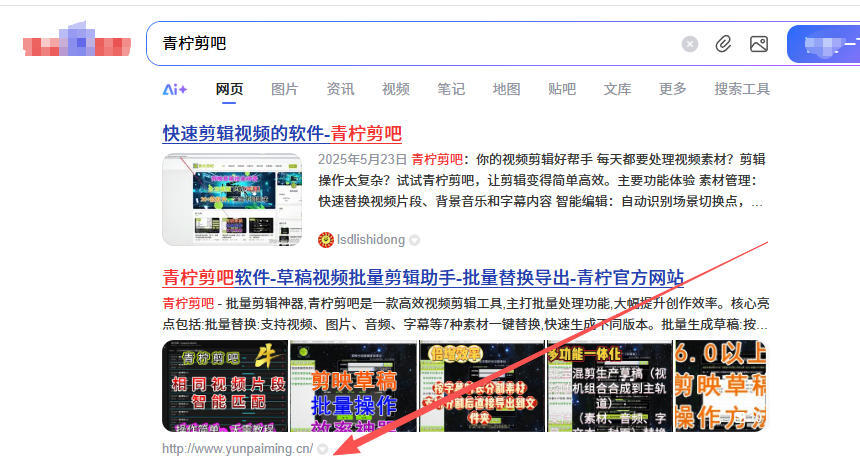The image size is (860, 465).
Task: Open the 资讯 tab
Action: (340, 89)
